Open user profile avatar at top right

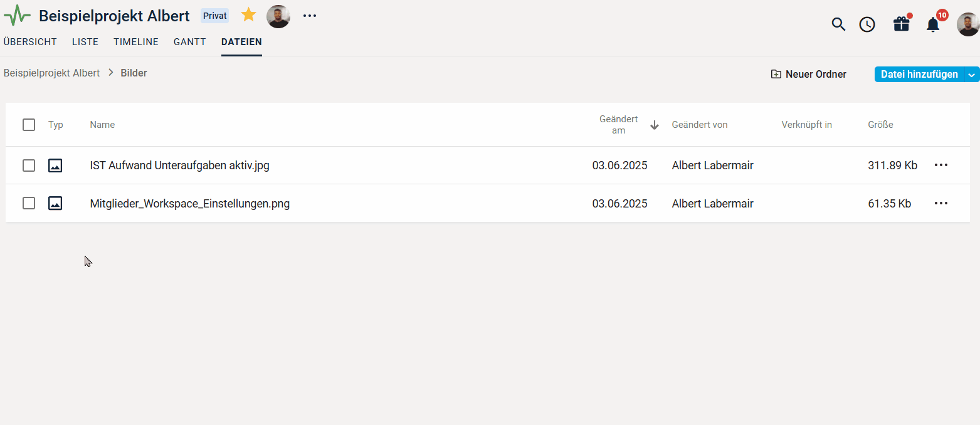coord(968,24)
